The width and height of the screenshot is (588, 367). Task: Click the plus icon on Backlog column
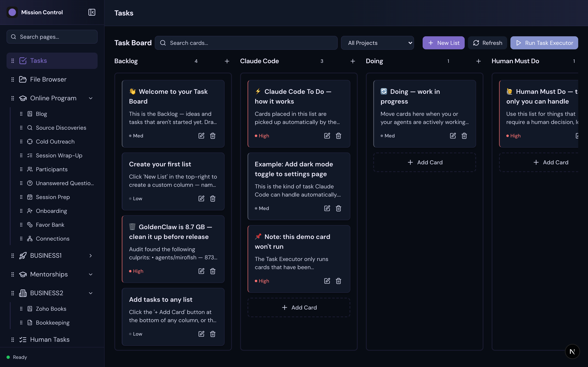[x=227, y=61]
